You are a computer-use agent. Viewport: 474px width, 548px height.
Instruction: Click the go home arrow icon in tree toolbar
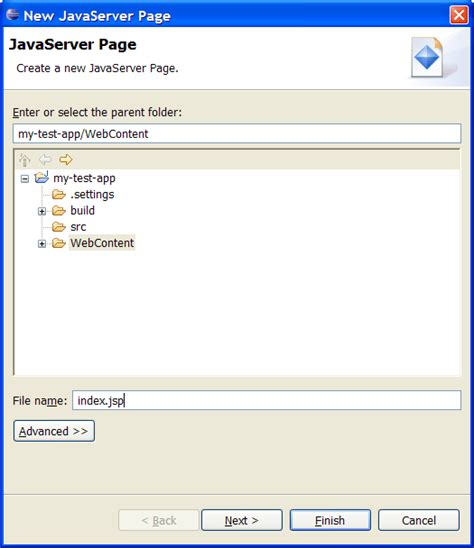pos(25,160)
